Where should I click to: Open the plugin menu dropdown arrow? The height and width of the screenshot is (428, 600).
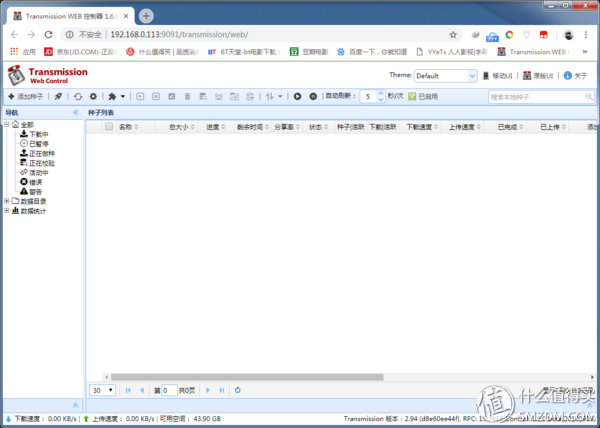point(123,96)
